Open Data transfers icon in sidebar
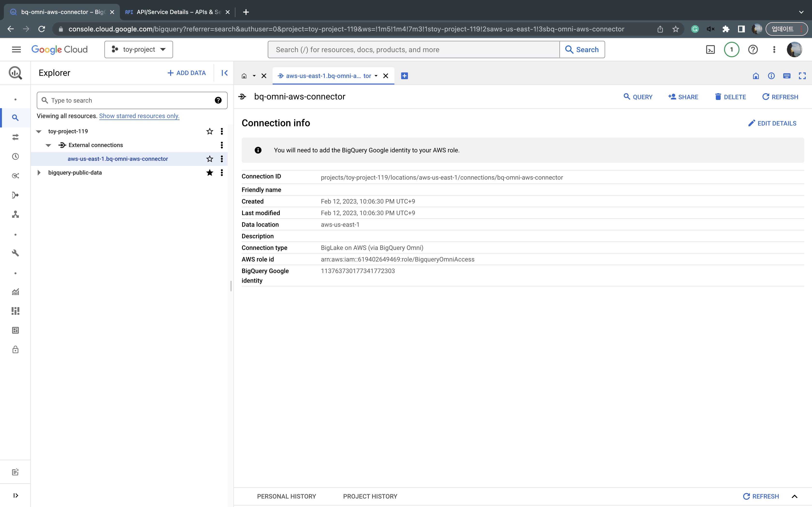812x507 pixels. tap(15, 137)
